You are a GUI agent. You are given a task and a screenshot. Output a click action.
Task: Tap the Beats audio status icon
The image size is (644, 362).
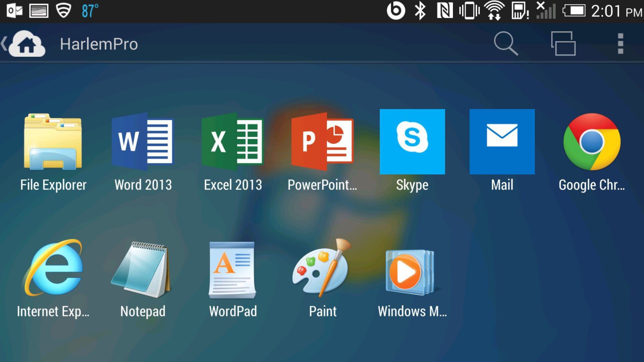pos(396,11)
